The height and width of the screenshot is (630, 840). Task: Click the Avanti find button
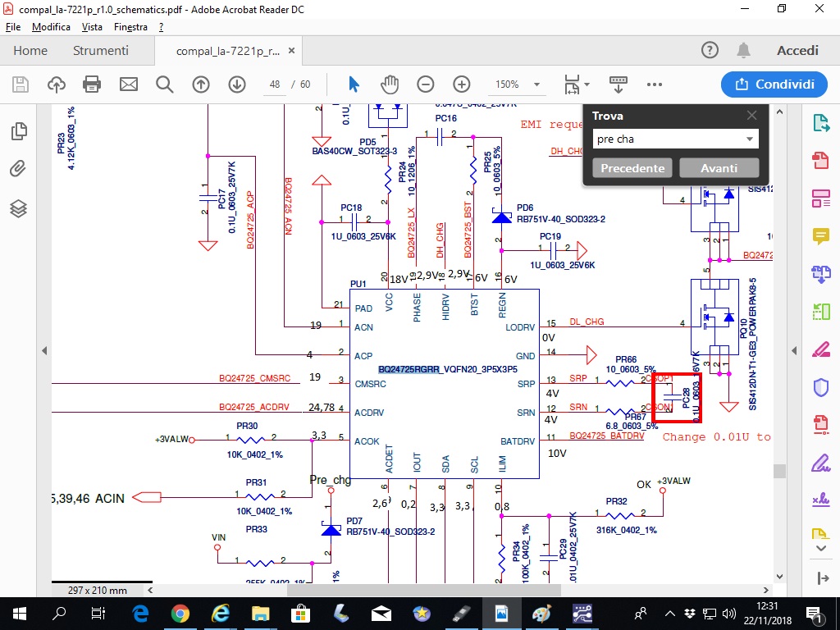(x=719, y=168)
